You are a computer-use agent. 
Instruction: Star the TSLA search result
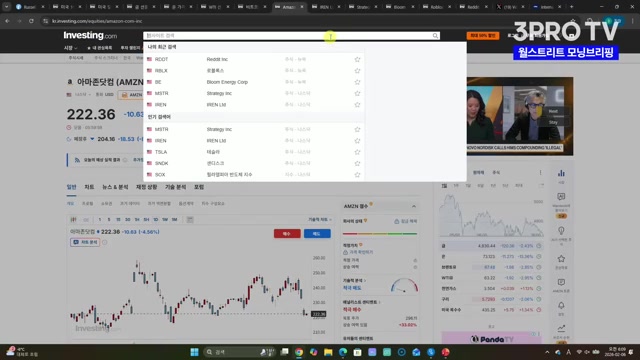pyautogui.click(x=357, y=152)
